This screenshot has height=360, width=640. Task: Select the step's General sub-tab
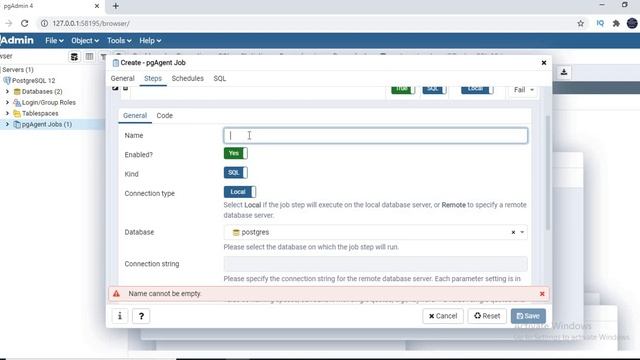point(135,116)
